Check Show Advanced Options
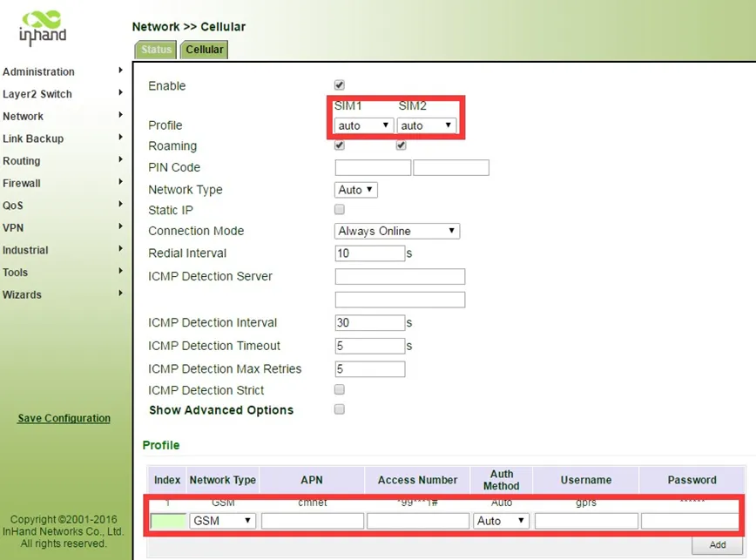Viewport: 756px width, 560px height. coord(340,409)
